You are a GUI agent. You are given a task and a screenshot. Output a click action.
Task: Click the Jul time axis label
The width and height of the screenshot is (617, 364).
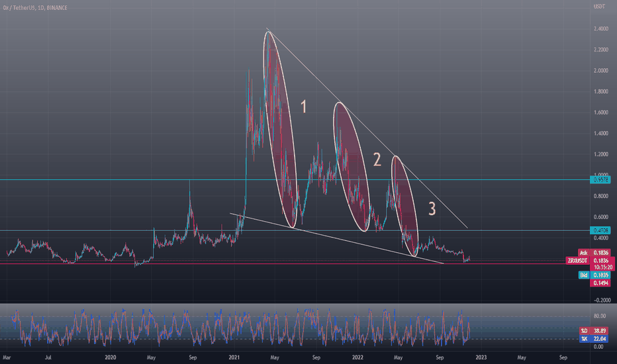pos(48,357)
